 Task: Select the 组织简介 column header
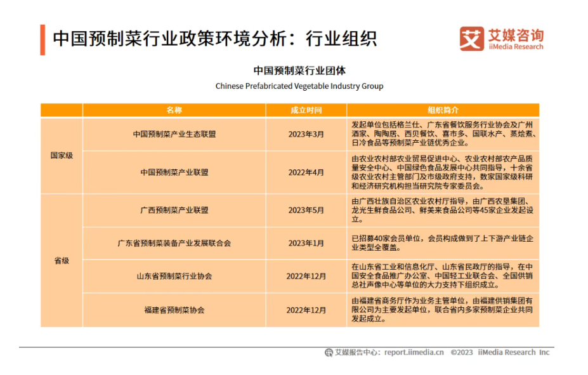pyautogui.click(x=443, y=110)
